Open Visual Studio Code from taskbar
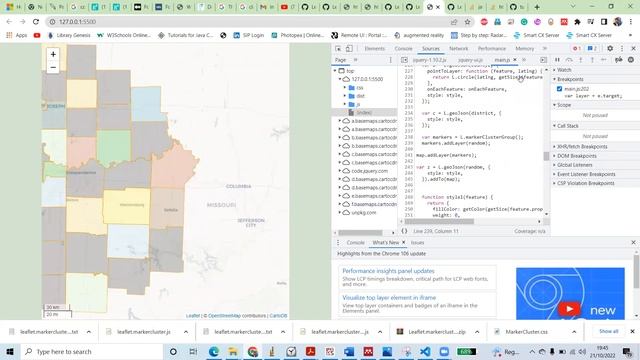The height and width of the screenshot is (360, 640). click(425, 351)
